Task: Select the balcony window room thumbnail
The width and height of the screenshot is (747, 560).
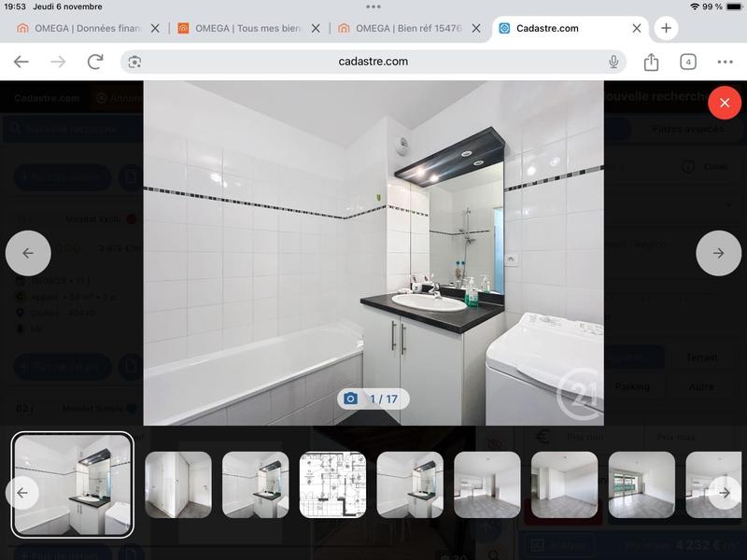Action: (x=641, y=485)
